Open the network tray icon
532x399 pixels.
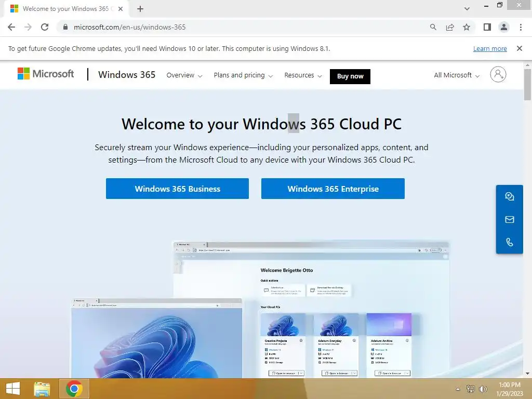coord(471,389)
